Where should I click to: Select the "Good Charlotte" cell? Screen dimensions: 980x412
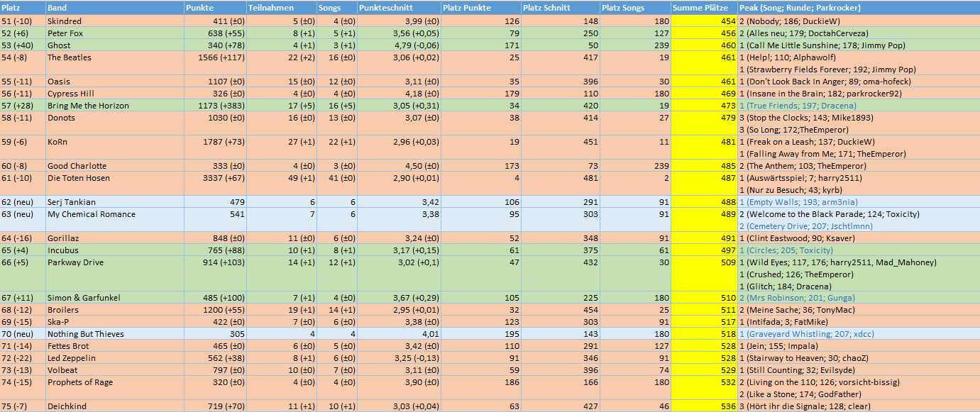[114, 166]
